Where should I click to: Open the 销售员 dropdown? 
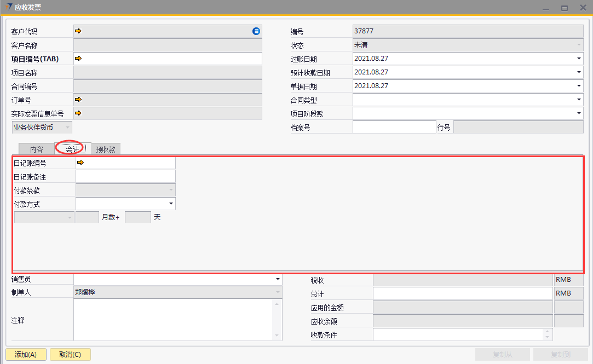[278, 279]
